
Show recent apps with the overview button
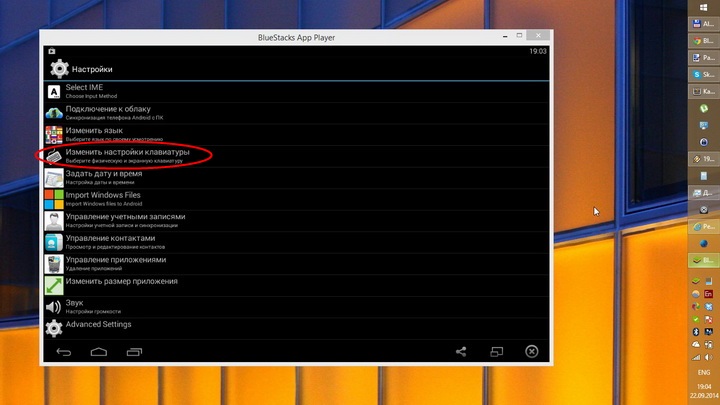point(134,352)
